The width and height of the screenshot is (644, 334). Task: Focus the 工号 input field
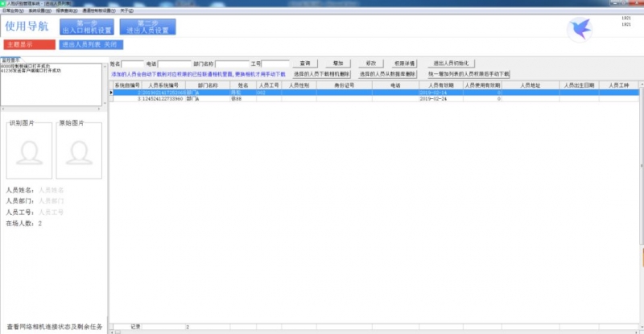tap(275, 63)
